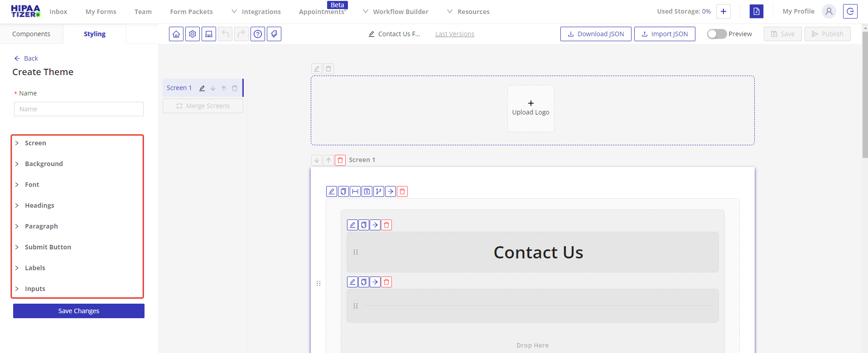Click the branch logic icon above the section
Image resolution: width=868 pixels, height=353 pixels.
(379, 191)
